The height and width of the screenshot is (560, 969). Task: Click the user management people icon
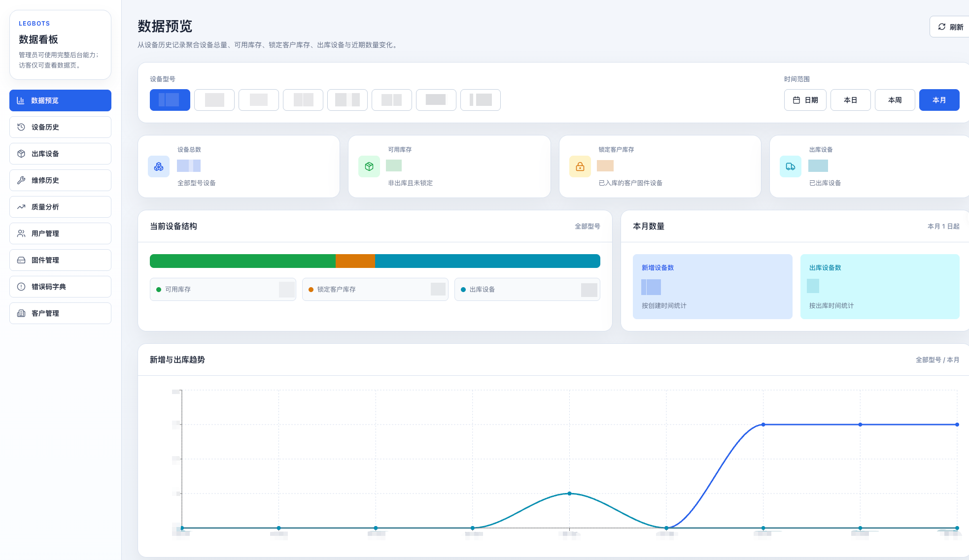[x=21, y=233]
